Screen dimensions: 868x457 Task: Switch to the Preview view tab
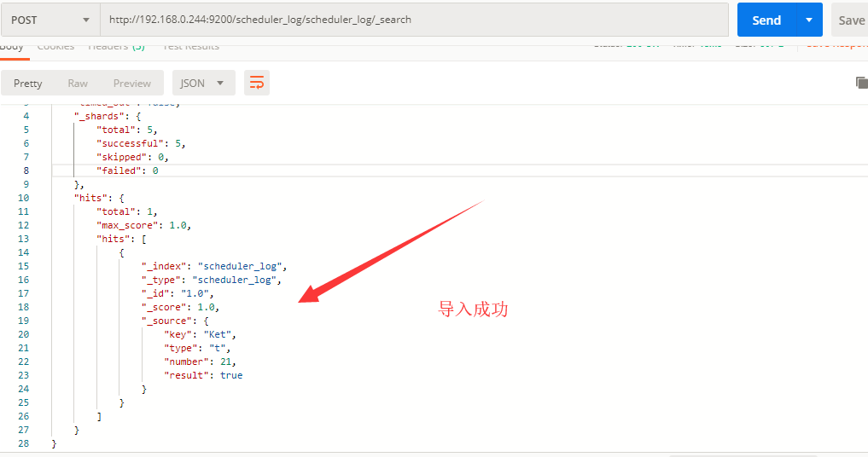coord(132,83)
